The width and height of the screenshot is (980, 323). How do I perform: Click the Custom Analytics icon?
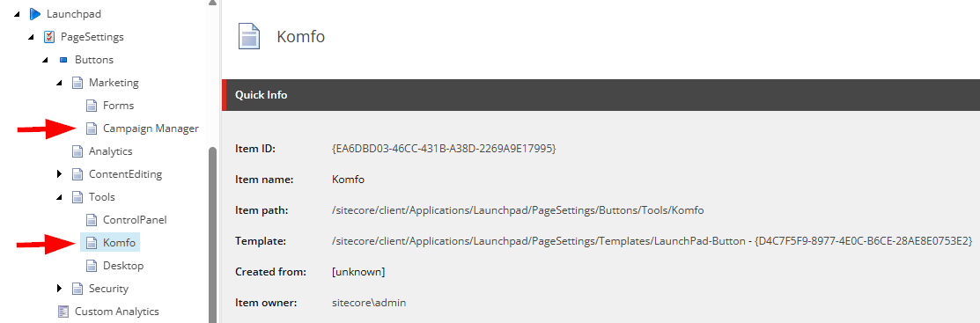pyautogui.click(x=63, y=312)
